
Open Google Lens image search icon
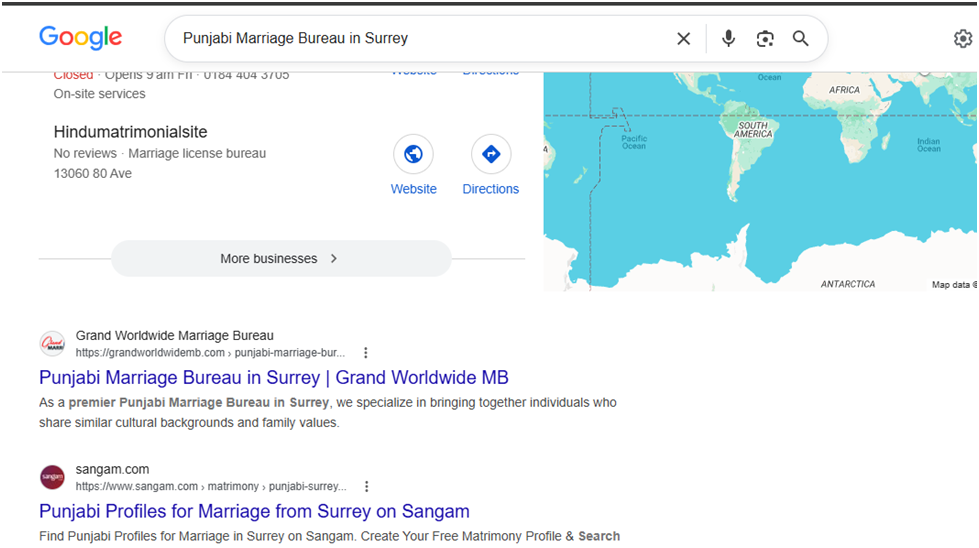[x=765, y=39]
